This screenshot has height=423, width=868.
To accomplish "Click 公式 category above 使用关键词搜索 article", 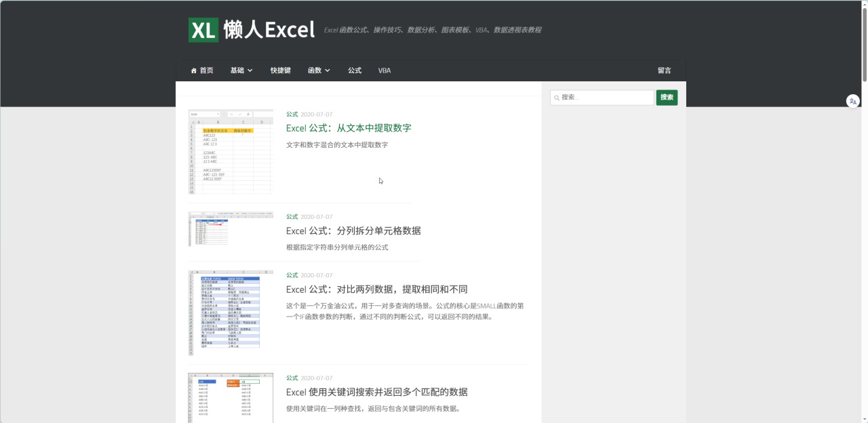I will [x=292, y=378].
